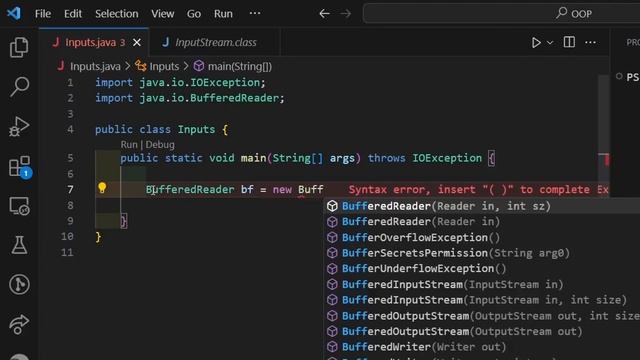
Task: Open the Live Share arrow icon
Action: point(19,324)
